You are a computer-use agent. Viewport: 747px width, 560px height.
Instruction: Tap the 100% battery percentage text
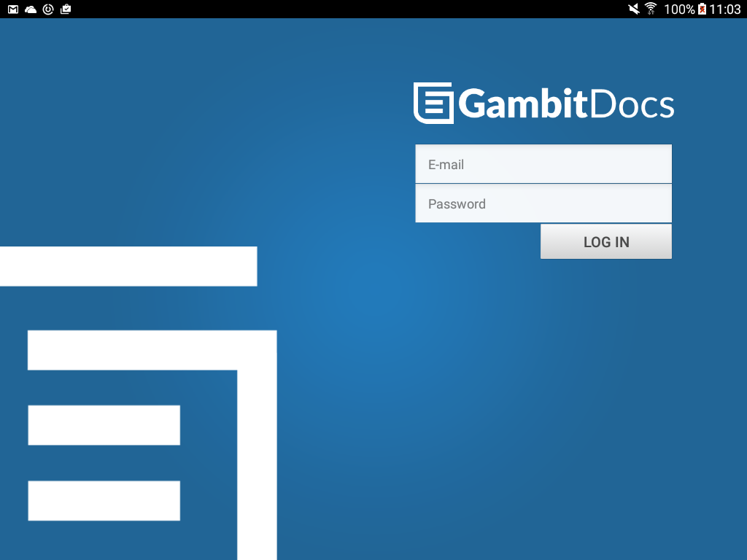click(679, 9)
